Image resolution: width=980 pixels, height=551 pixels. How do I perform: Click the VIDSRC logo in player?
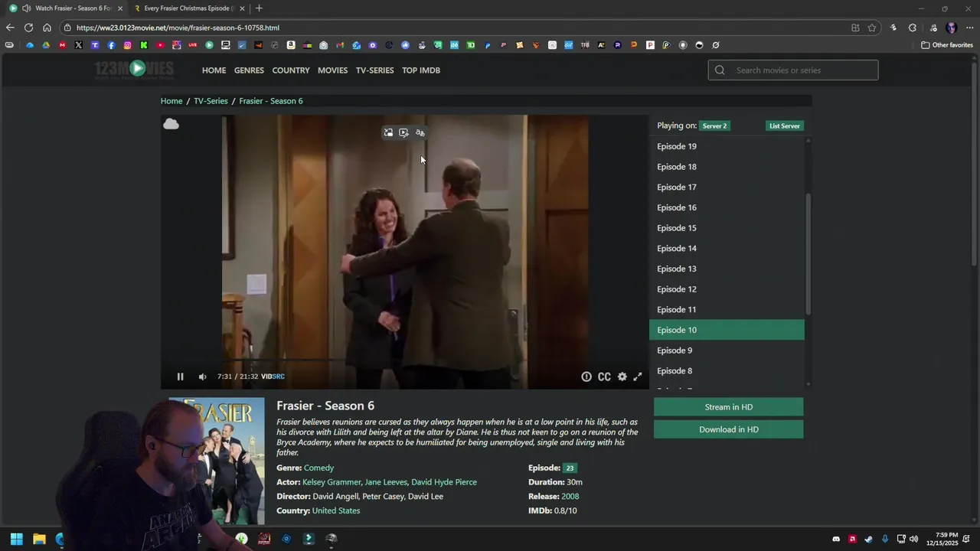tap(273, 377)
